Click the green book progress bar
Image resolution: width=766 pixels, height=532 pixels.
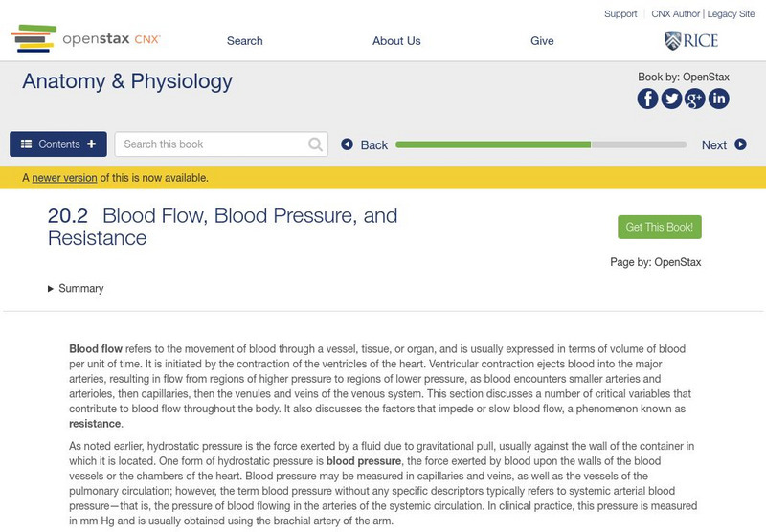(492, 144)
